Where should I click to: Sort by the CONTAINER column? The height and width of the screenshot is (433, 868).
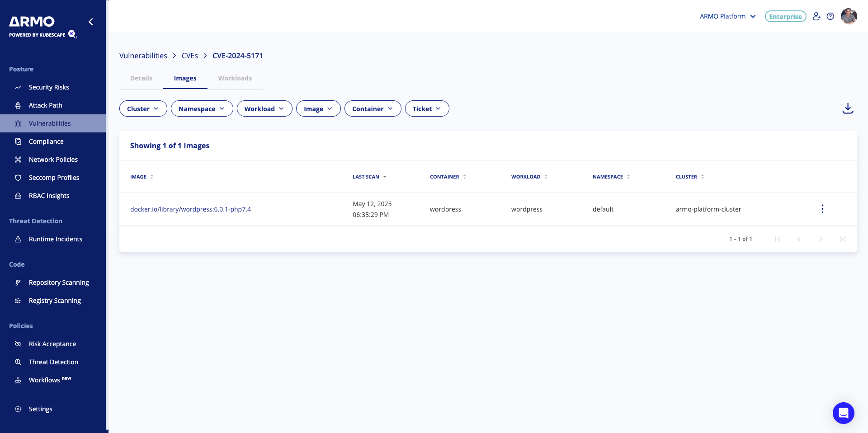point(448,177)
